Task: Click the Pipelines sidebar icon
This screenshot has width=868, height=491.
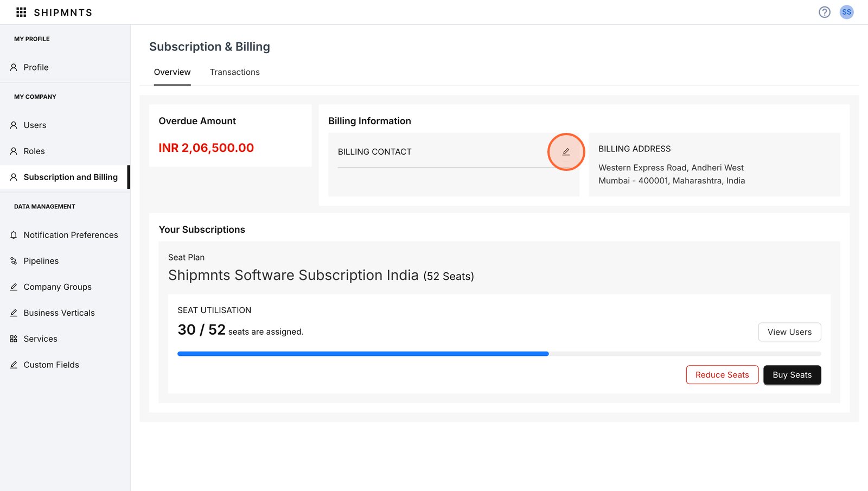Action: click(x=14, y=261)
